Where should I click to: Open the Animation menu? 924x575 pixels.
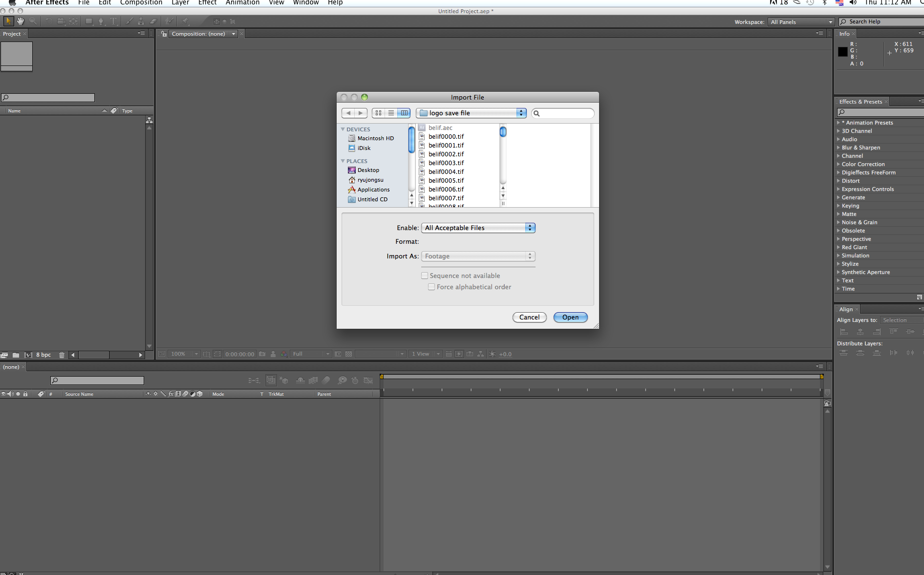click(x=242, y=2)
